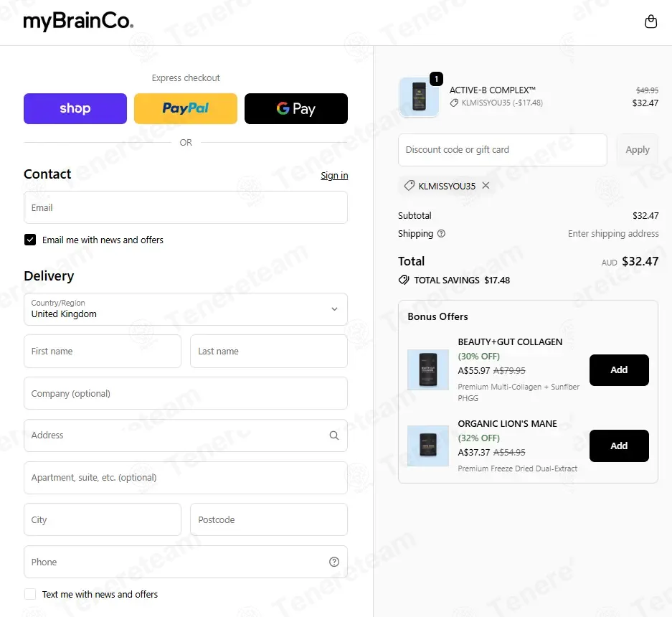Focus the Address field

(x=186, y=435)
